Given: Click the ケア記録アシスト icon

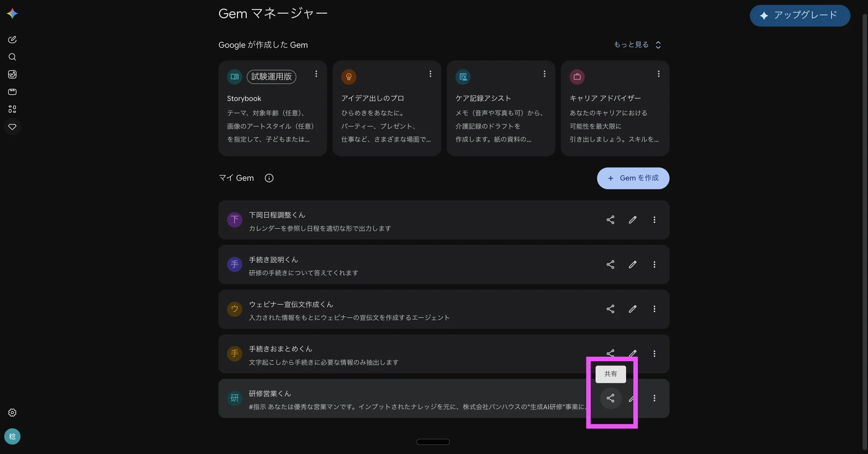Looking at the screenshot, I should pos(463,77).
